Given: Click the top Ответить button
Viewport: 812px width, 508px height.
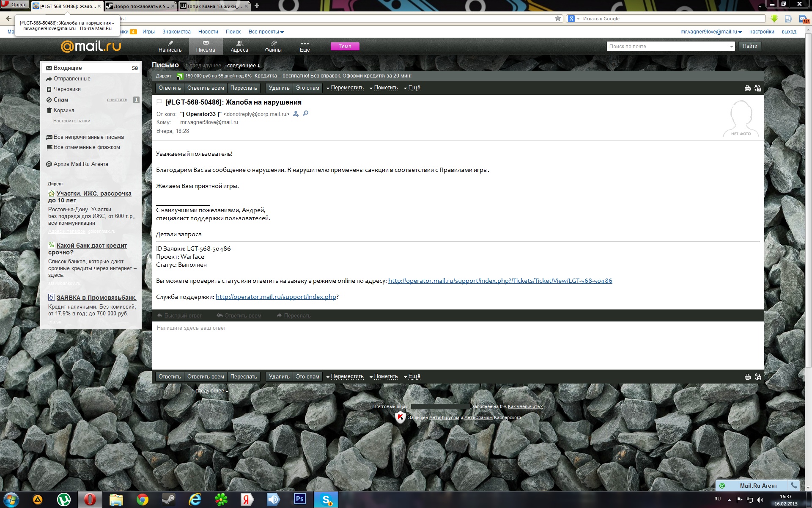Looking at the screenshot, I should point(170,88).
